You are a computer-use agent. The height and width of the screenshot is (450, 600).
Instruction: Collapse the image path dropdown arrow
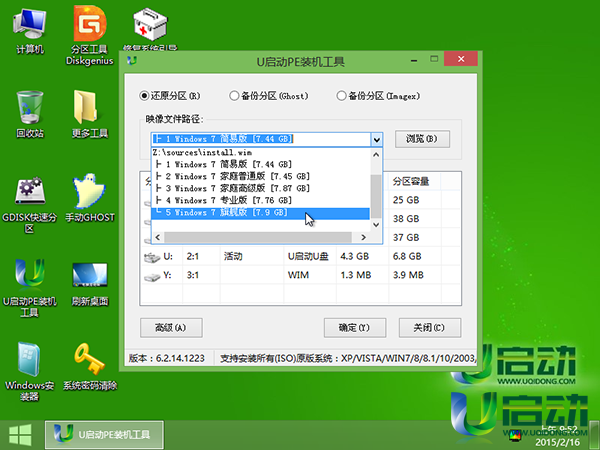[x=377, y=139]
